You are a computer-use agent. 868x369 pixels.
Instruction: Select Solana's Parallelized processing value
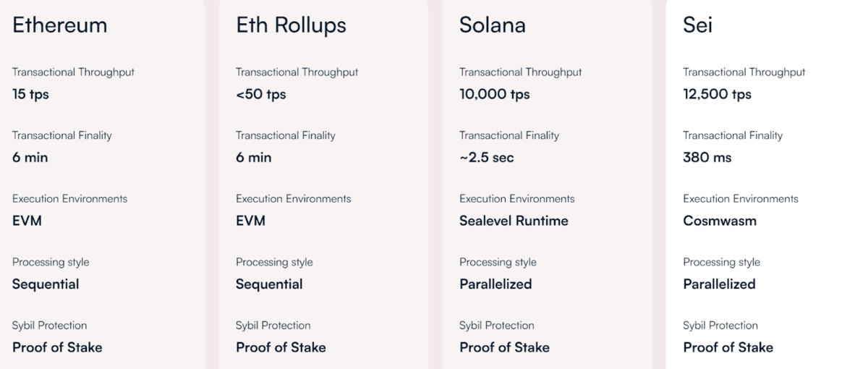click(x=495, y=284)
